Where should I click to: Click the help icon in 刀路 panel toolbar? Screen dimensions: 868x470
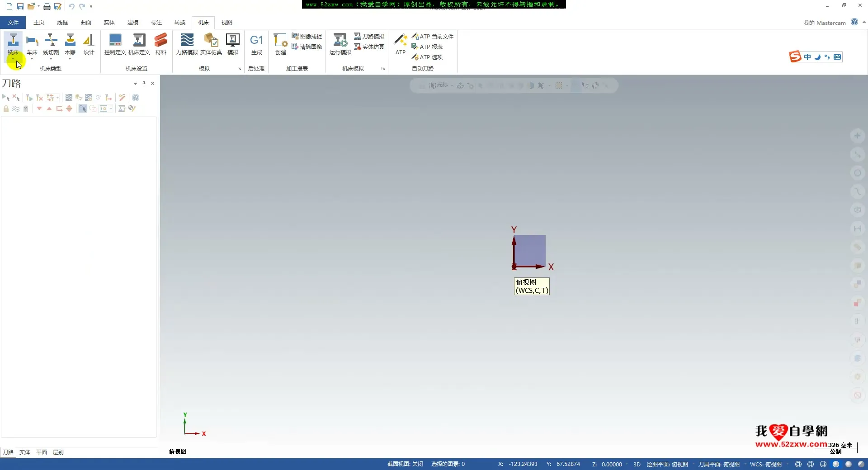(136, 98)
